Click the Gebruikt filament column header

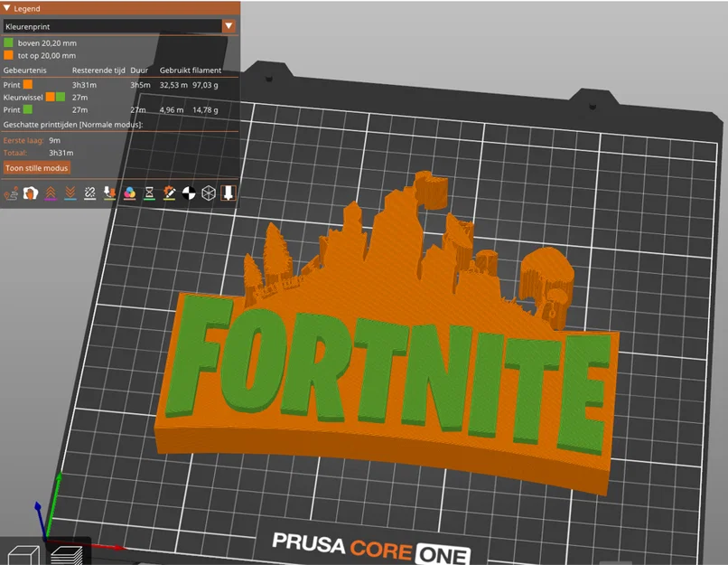coord(191,71)
